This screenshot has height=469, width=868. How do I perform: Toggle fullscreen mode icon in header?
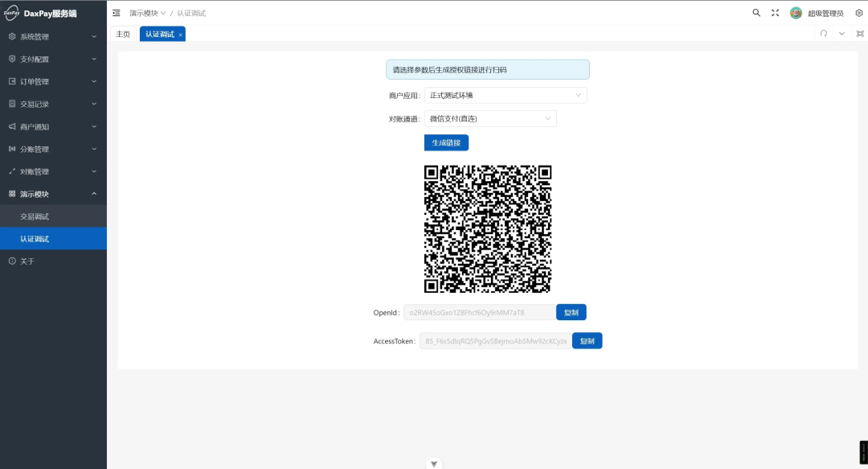coord(776,13)
